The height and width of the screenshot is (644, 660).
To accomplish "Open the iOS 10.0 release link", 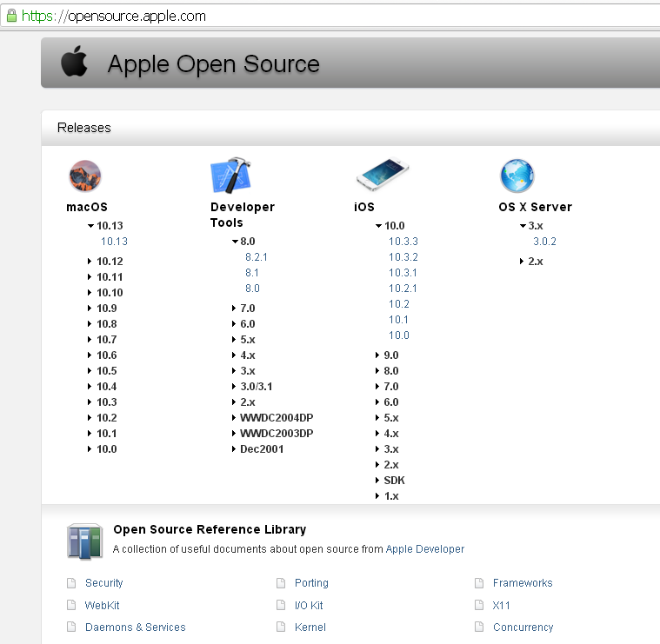I will (x=399, y=335).
